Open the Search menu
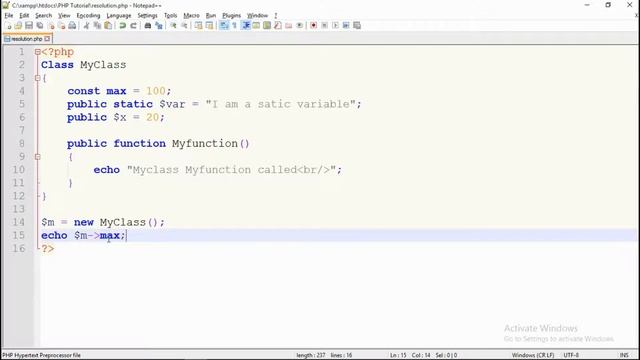 [x=43, y=16]
